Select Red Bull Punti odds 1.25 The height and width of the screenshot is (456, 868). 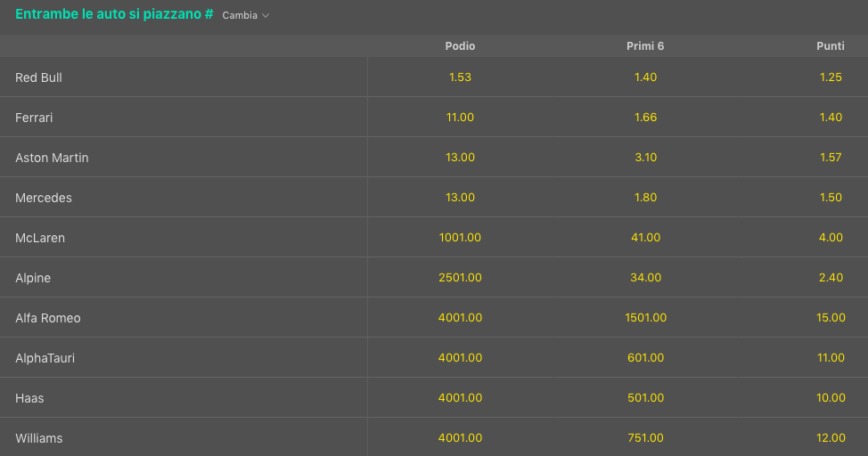click(831, 77)
